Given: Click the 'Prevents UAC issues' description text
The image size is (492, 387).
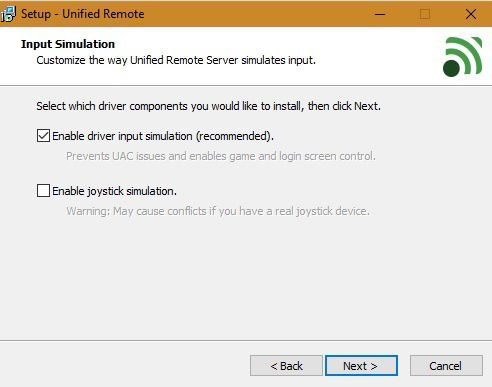Looking at the screenshot, I should (x=221, y=156).
